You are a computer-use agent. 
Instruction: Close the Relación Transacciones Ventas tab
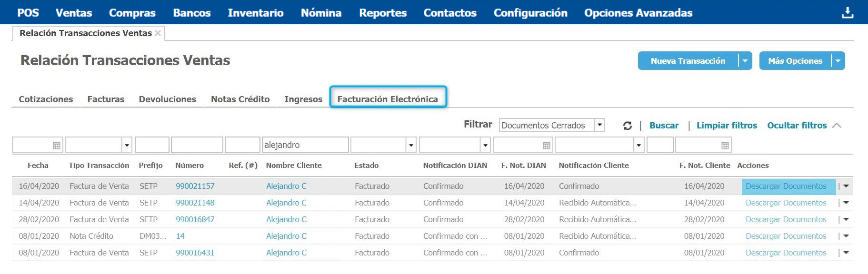pyautogui.click(x=158, y=33)
